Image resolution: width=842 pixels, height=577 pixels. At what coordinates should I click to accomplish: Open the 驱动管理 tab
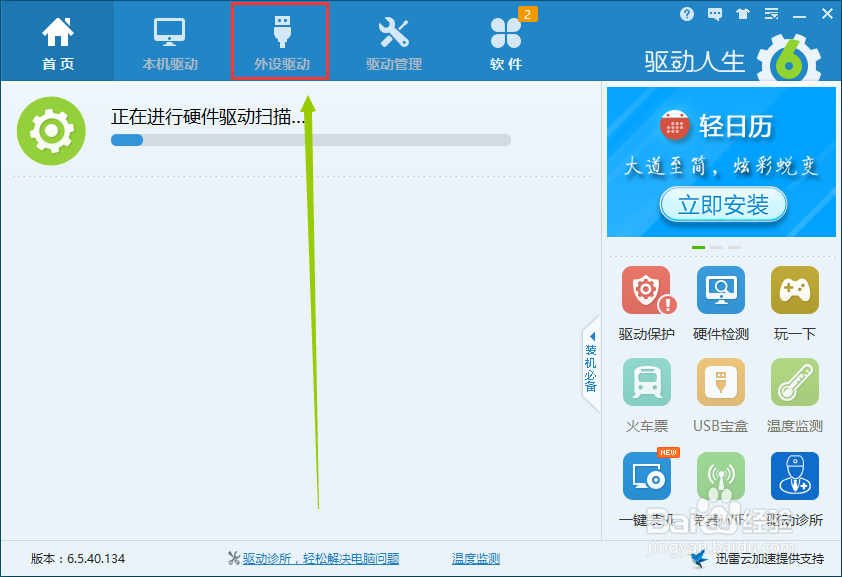394,41
